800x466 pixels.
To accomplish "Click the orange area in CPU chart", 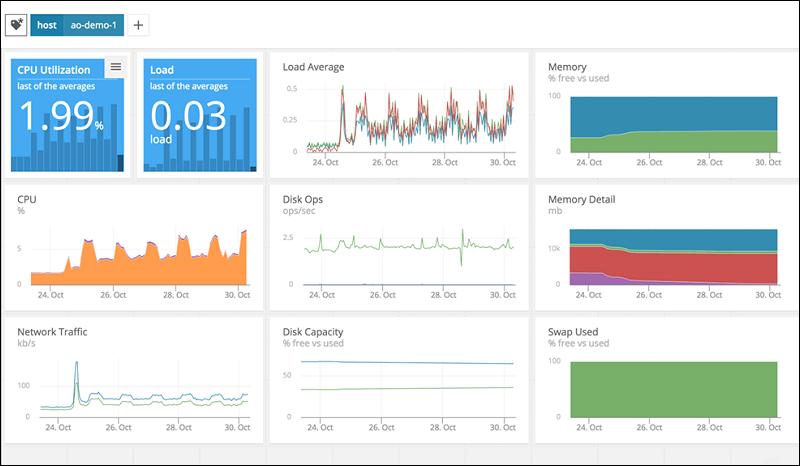I will pyautogui.click(x=140, y=268).
